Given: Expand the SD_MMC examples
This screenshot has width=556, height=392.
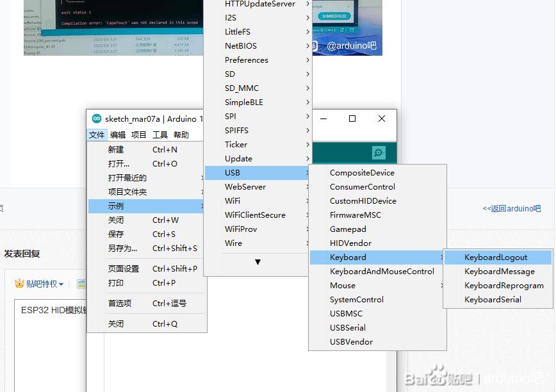Looking at the screenshot, I should coord(258,88).
